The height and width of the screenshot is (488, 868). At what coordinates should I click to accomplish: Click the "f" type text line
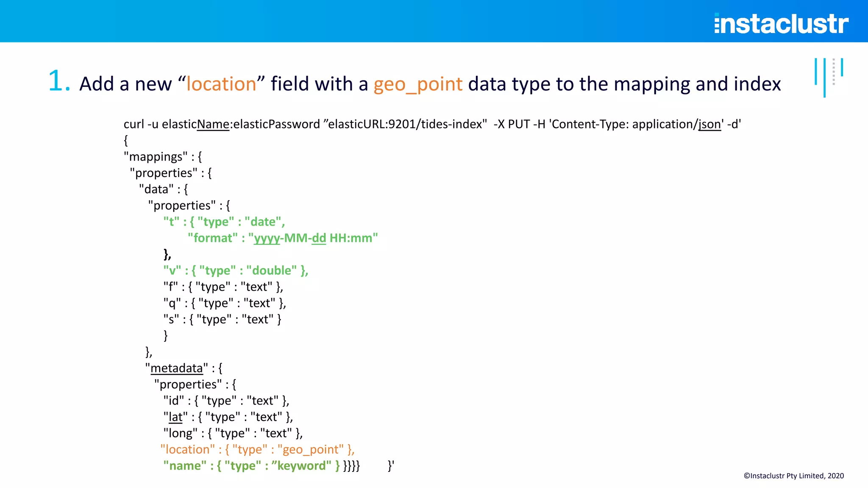[223, 287]
